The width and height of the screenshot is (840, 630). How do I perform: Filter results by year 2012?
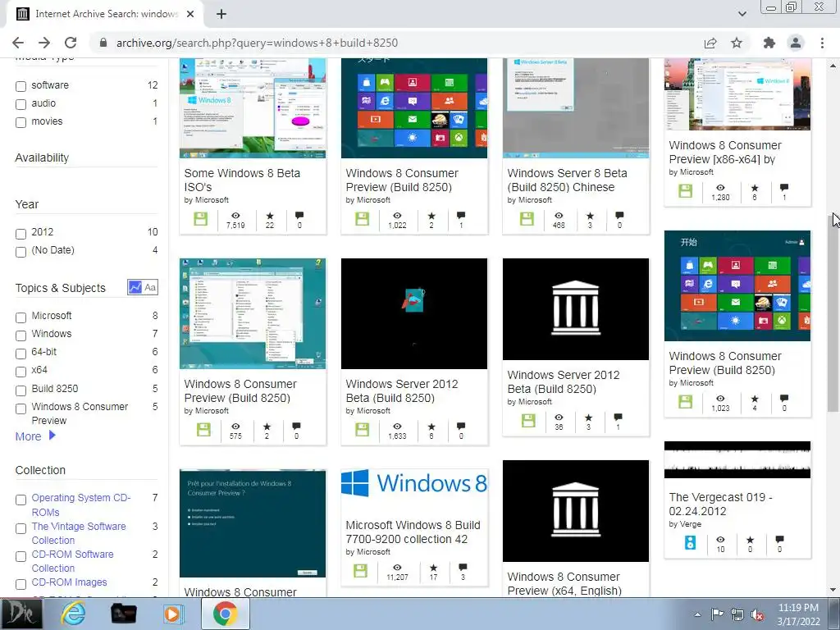click(21, 234)
